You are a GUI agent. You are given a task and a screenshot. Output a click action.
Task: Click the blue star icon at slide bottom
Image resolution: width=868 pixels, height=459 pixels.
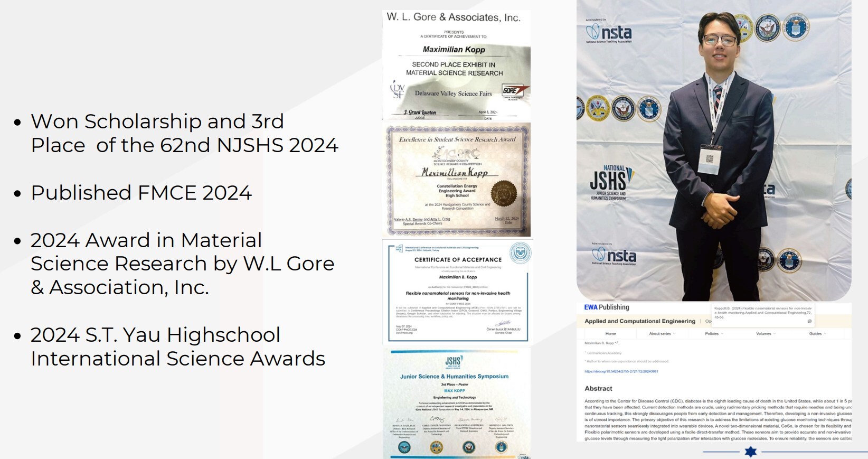pyautogui.click(x=750, y=452)
